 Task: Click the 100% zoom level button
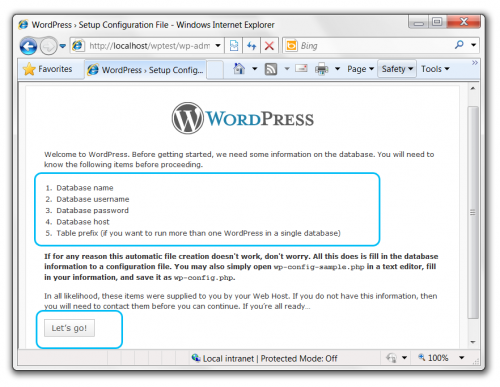[x=433, y=358]
